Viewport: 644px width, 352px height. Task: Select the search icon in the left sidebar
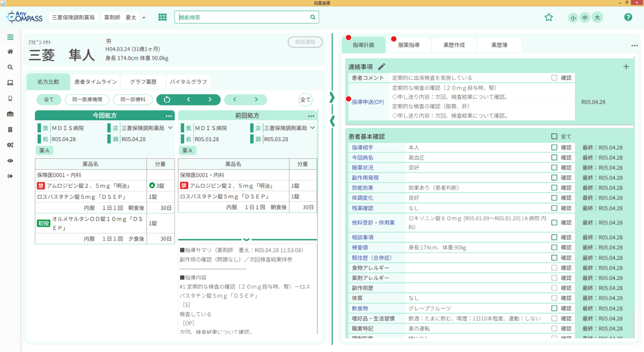coord(10,67)
